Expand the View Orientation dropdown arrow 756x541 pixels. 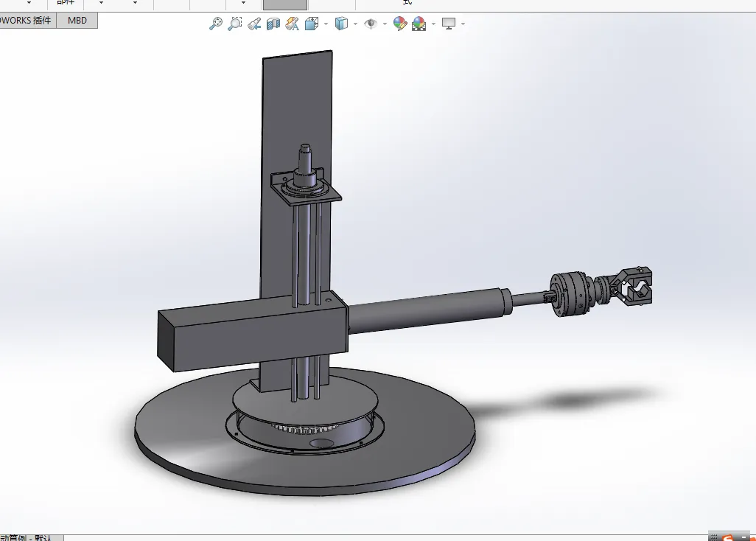tap(326, 24)
